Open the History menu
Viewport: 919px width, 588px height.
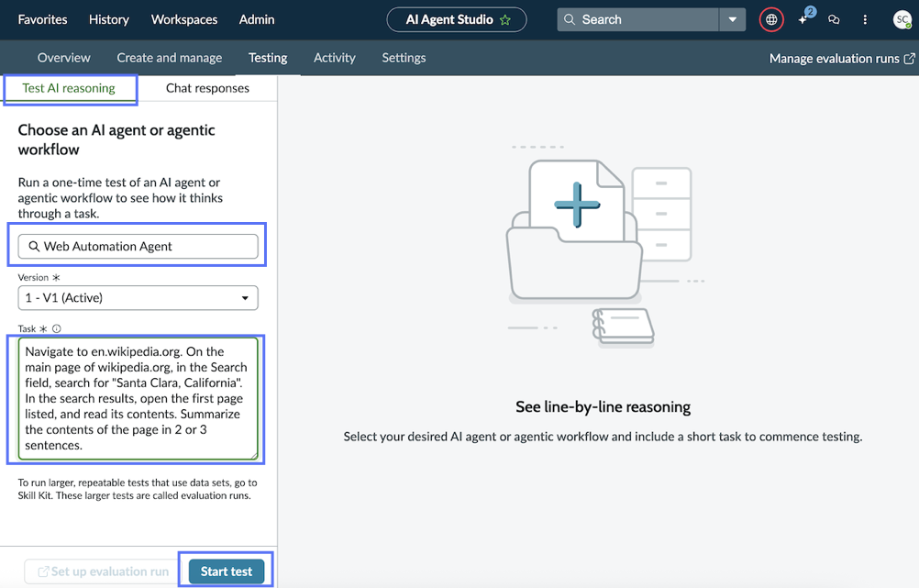[x=109, y=19]
